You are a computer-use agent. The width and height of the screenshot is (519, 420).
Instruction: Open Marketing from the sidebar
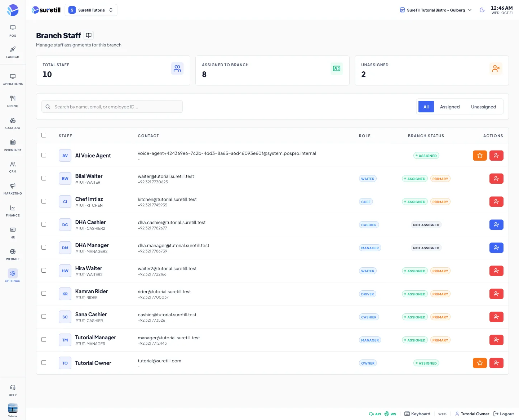[13, 189]
